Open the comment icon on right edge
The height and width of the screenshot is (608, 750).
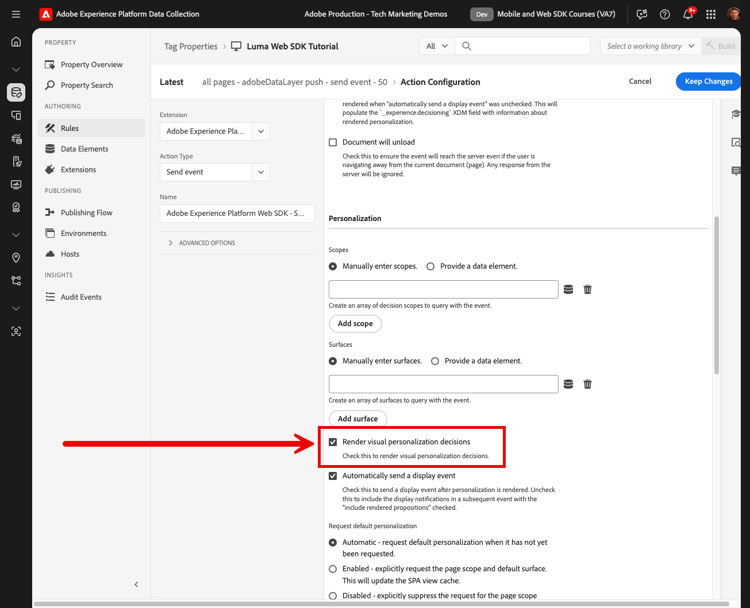click(x=736, y=171)
